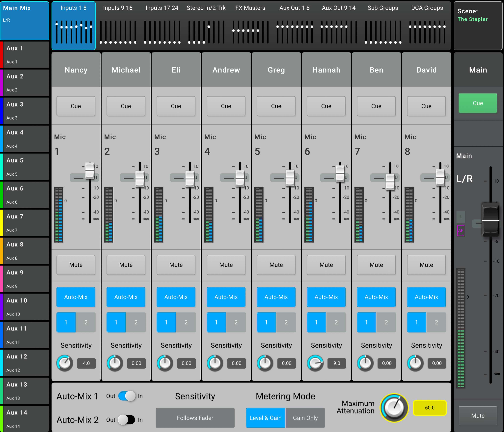Click the Maximum Attenuation knob
Screen dimensions: 504x432
[x=394, y=408]
